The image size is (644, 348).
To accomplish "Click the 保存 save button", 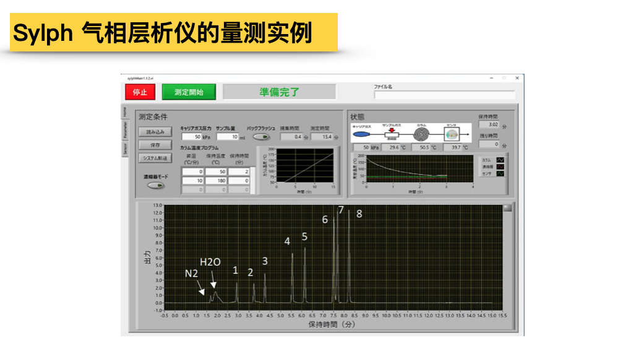I will click(155, 145).
